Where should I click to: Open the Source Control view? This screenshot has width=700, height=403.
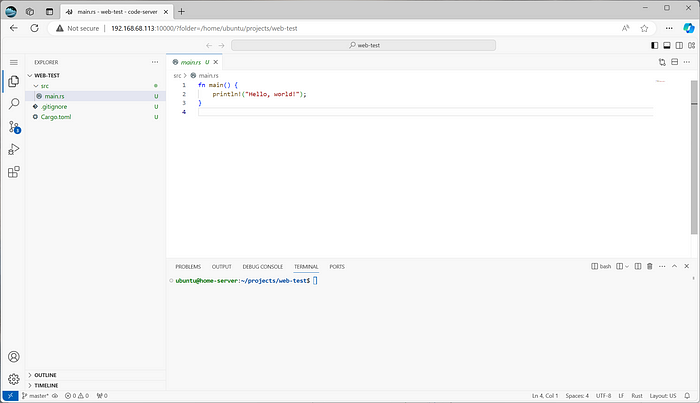click(x=14, y=126)
